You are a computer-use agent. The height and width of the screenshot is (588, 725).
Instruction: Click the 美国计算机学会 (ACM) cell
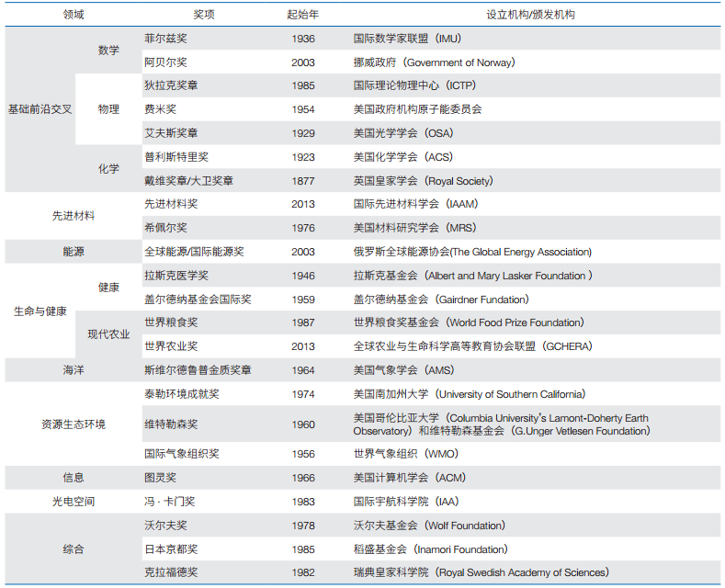coord(409,478)
